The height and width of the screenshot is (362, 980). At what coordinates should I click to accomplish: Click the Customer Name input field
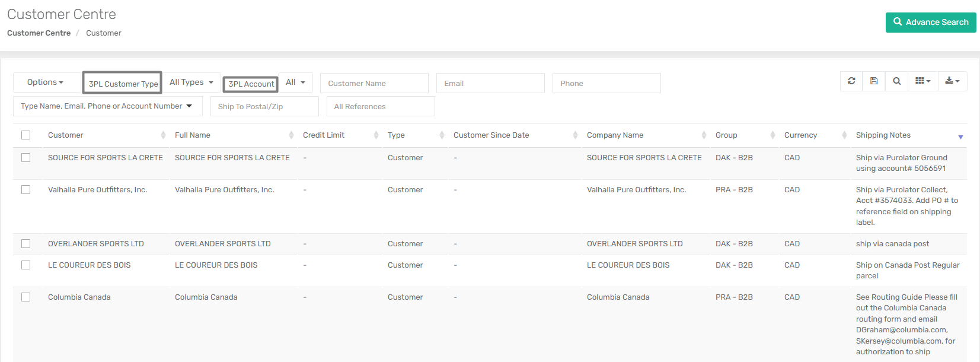click(x=374, y=83)
